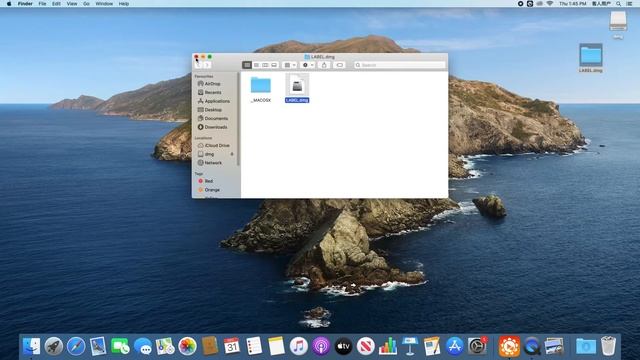Open Launchpad from the Dock
The width and height of the screenshot is (640, 360).
tap(53, 347)
